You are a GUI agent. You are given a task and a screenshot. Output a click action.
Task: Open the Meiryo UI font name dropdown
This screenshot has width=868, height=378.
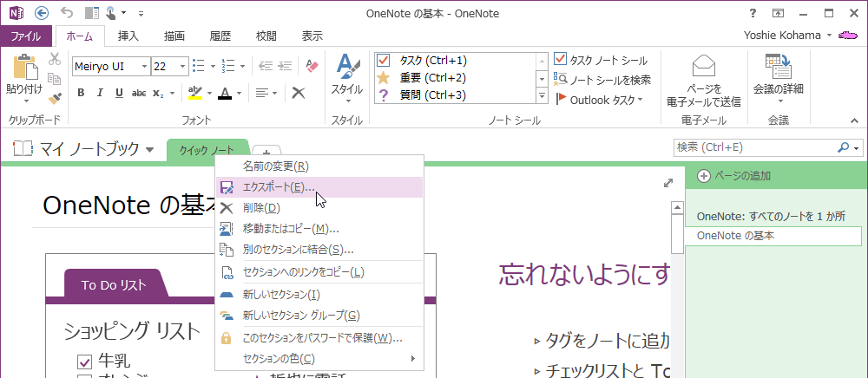click(144, 66)
